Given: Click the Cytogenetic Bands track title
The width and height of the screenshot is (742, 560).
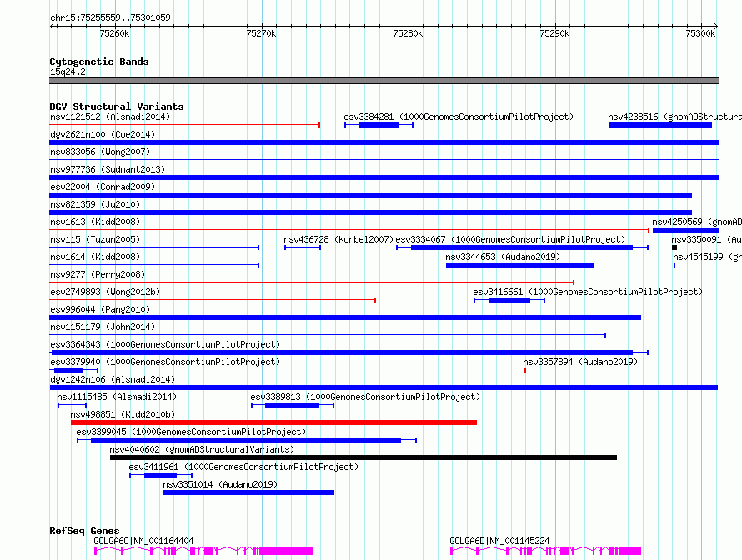Looking at the screenshot, I should tap(99, 62).
